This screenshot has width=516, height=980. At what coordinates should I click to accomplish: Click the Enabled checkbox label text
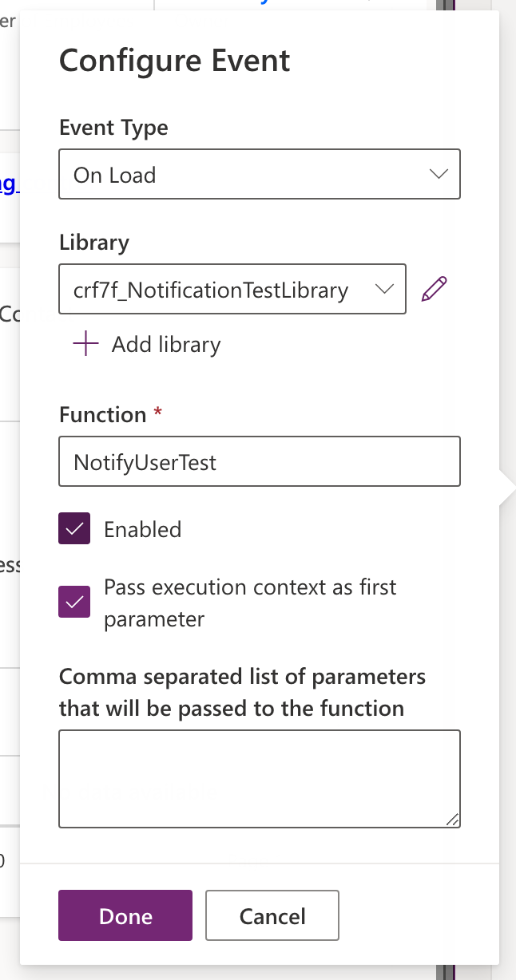coord(143,529)
